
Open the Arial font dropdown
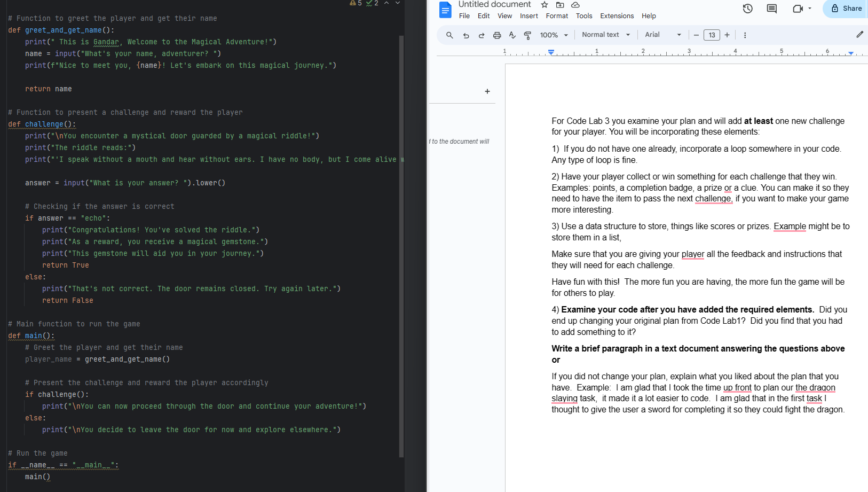(x=662, y=35)
